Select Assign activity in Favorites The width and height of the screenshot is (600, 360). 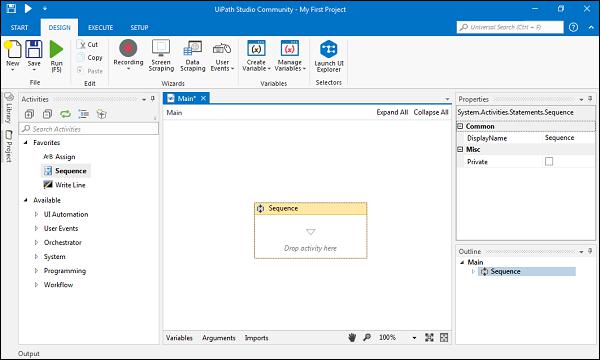tap(59, 156)
